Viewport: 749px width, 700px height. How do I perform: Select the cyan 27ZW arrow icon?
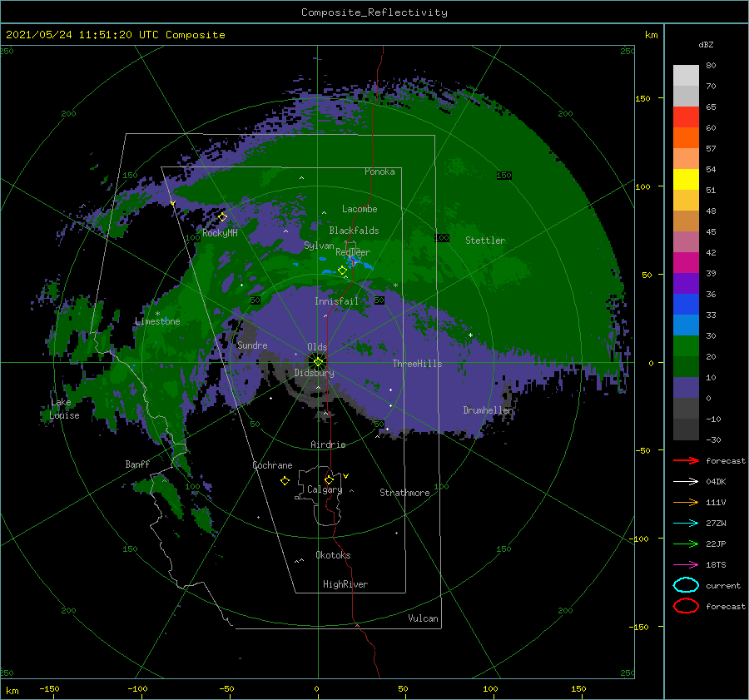[686, 524]
